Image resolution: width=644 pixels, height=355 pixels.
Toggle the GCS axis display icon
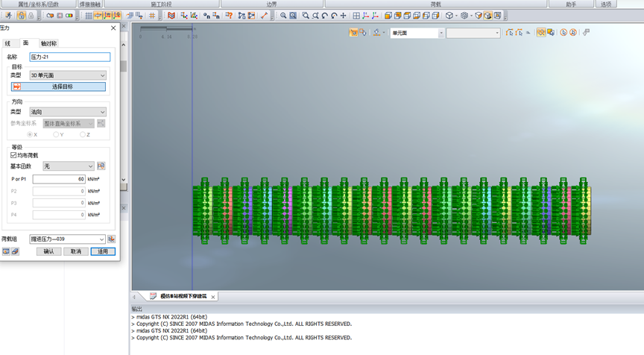click(x=117, y=16)
